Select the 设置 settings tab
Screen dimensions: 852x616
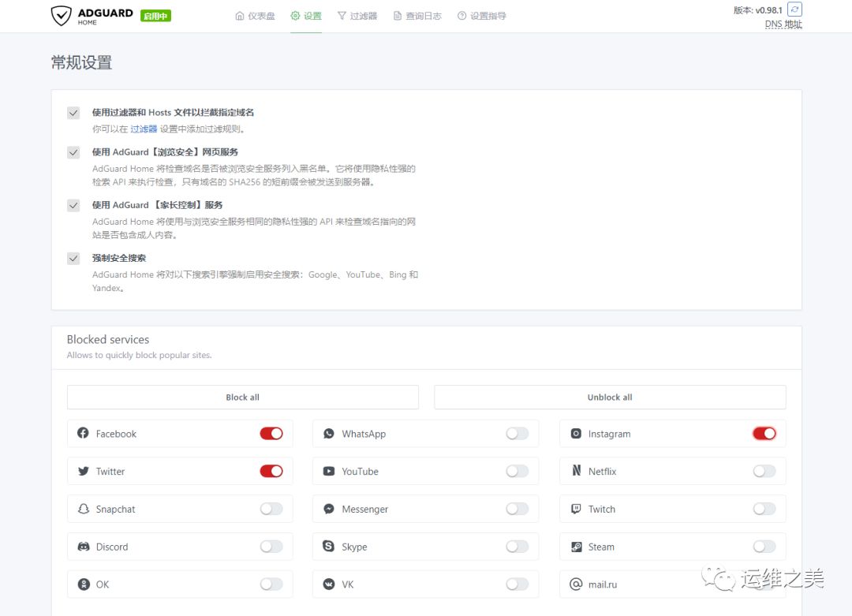(306, 16)
